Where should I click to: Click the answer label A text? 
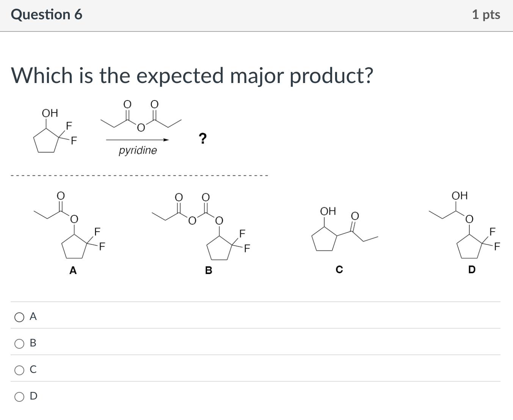[33, 316]
